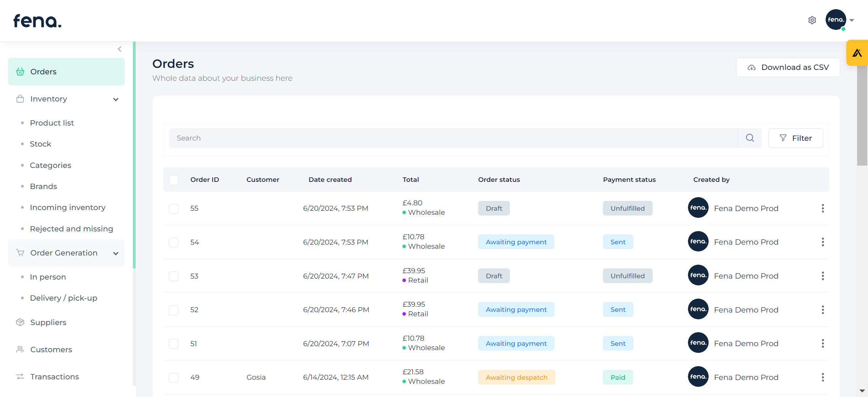Open settings via the gear icon

click(x=812, y=20)
